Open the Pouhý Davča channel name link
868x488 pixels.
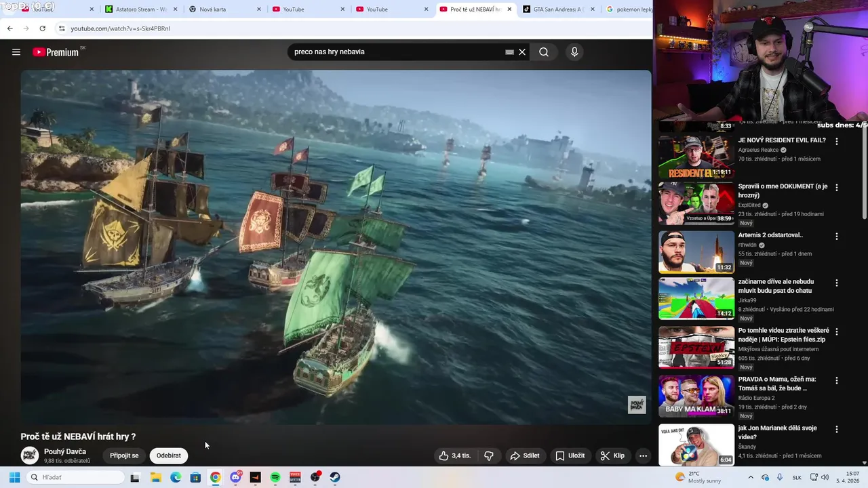pos(65,451)
